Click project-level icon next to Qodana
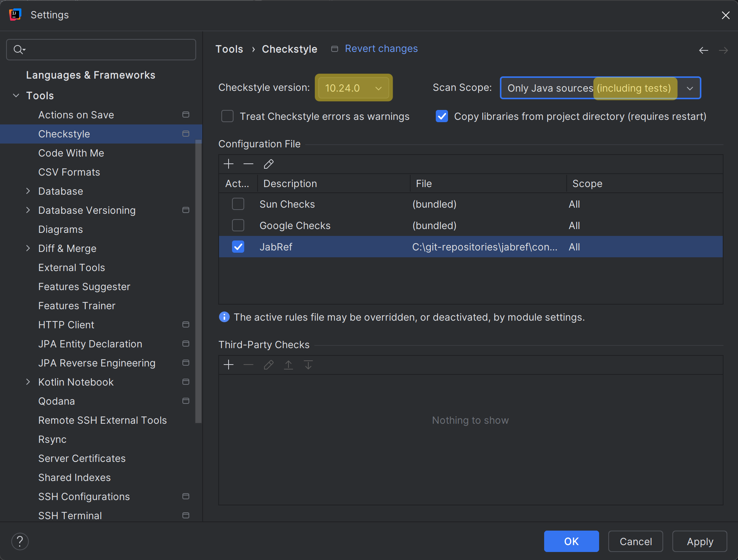 [186, 401]
